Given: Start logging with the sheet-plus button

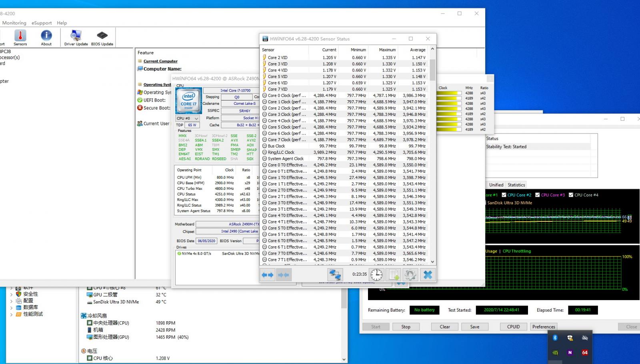Looking at the screenshot, I should point(394,274).
